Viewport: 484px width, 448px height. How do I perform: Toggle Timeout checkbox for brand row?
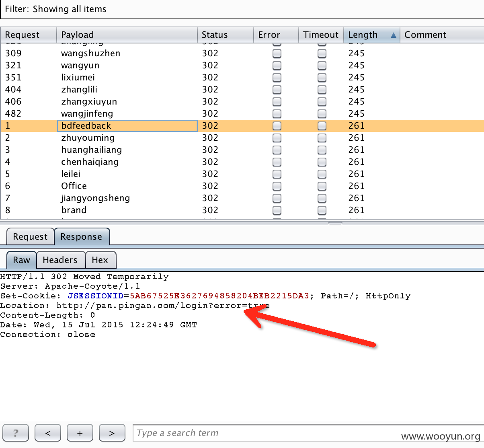[322, 210]
